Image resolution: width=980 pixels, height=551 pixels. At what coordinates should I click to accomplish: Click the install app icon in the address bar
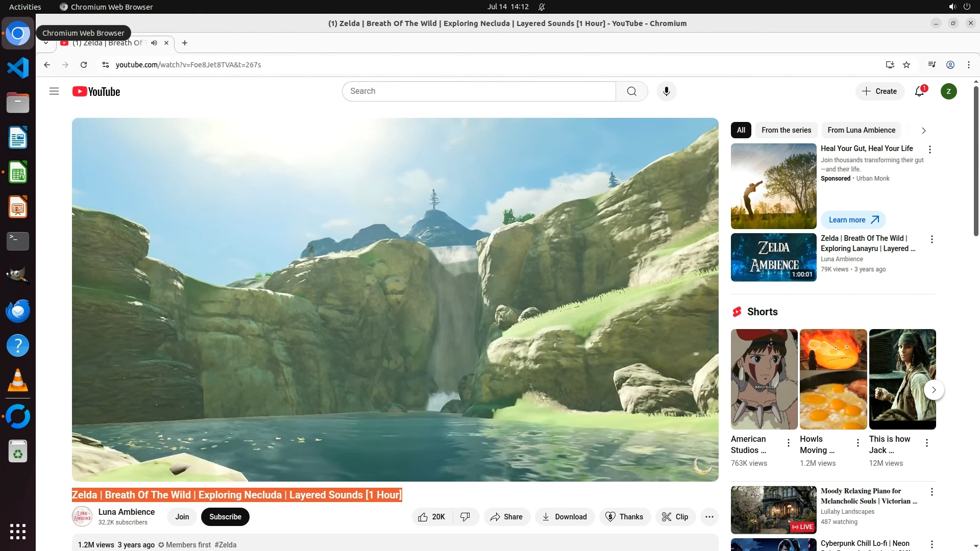890,65
